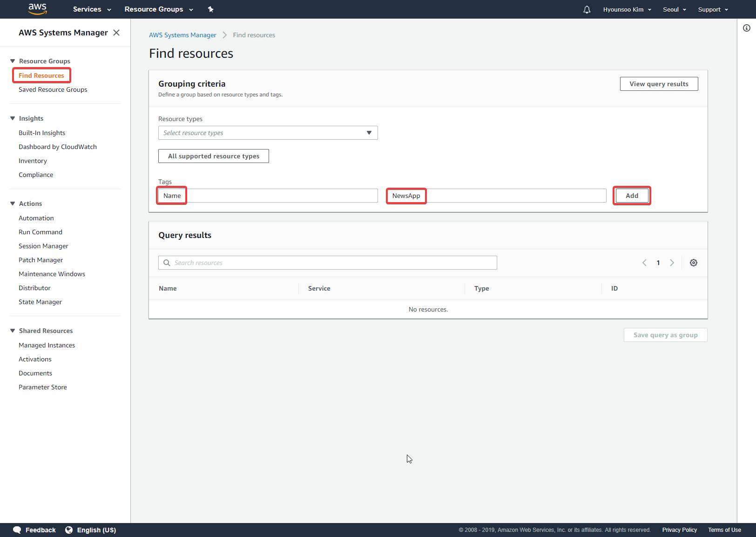Click All supported resource types button
756x537 pixels.
tap(214, 156)
